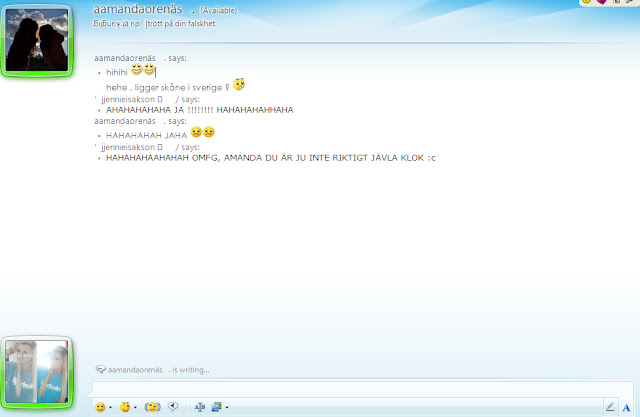Open the winks icon
The height and width of the screenshot is (417, 640).
pos(125,407)
